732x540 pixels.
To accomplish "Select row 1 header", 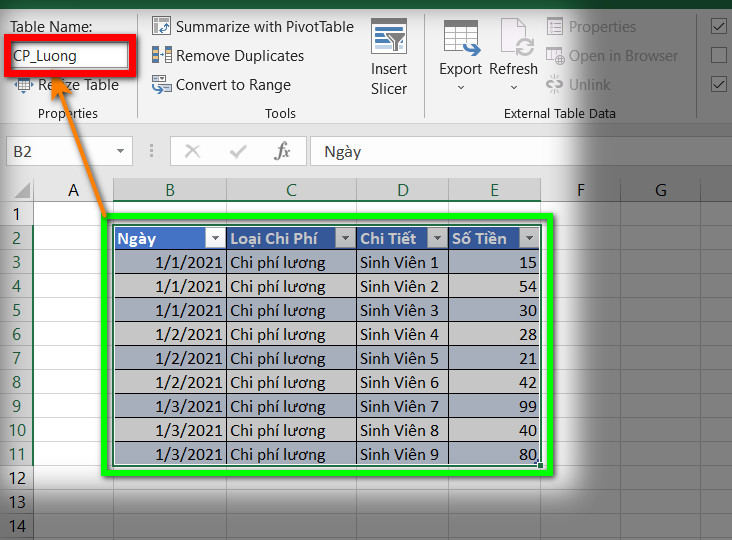I will 16,214.
